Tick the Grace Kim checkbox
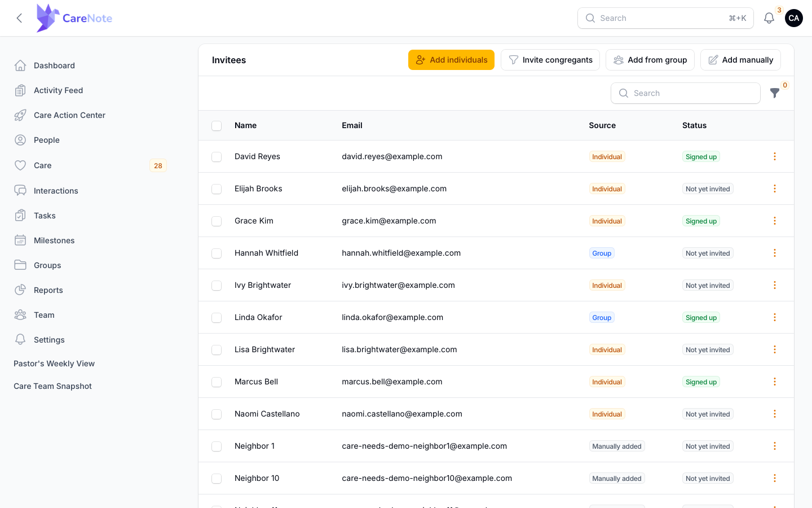The width and height of the screenshot is (812, 508). pos(217,221)
